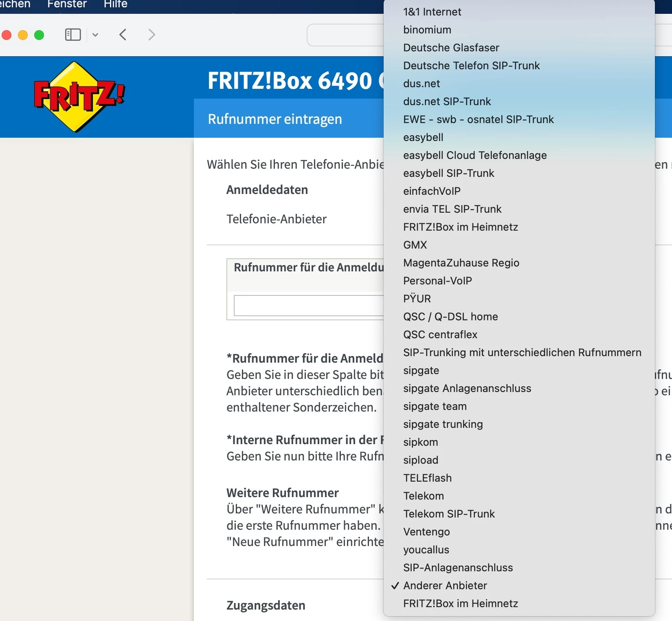Click the Zugangsdaten section heading
This screenshot has height=621, width=672.
click(x=266, y=606)
